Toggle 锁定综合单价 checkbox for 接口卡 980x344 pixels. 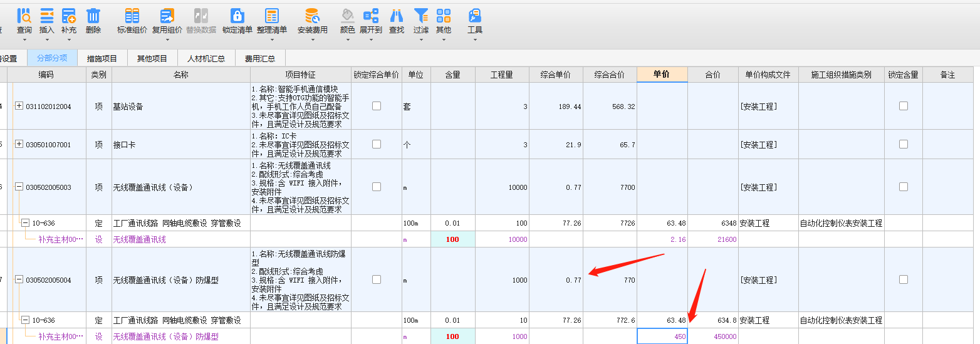(x=377, y=144)
